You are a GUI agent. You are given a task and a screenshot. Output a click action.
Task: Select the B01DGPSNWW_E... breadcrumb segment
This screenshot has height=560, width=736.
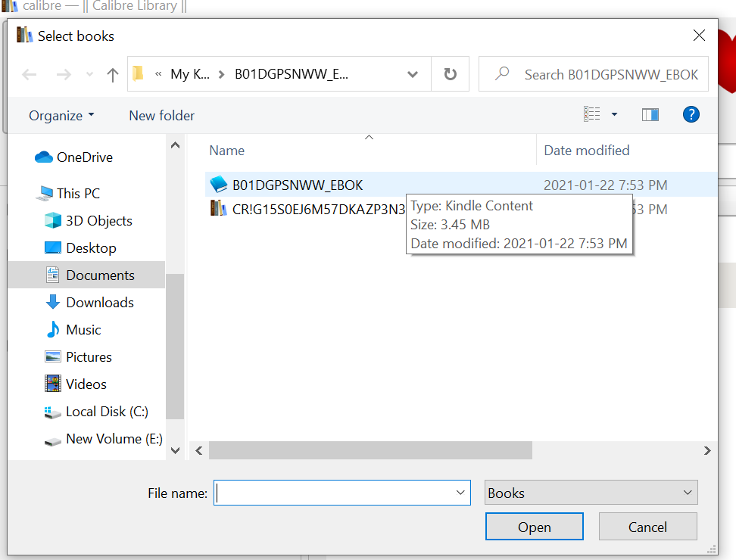[291, 74]
